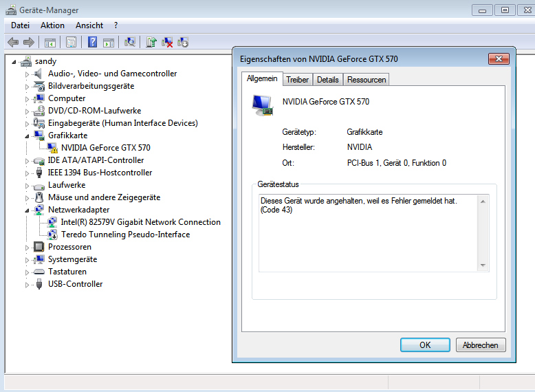Click the Teredo Tunneling Pseudo-Interface icon
The width and height of the screenshot is (535, 392).
point(52,235)
